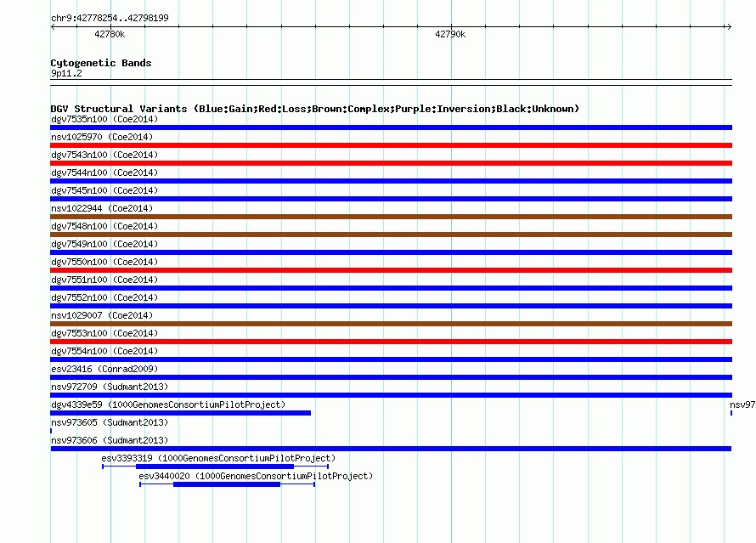This screenshot has height=543, width=756.
Task: Click the dgv7545n100 (Coe2014) label
Action: point(104,190)
